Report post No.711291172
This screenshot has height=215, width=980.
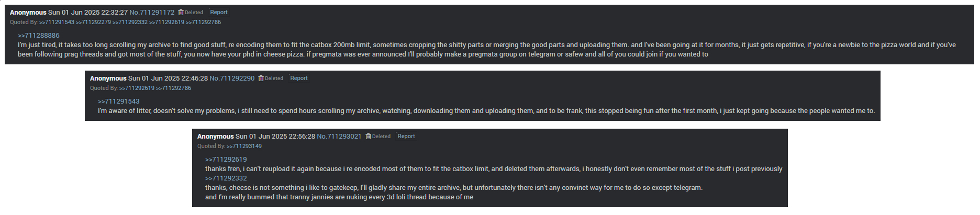pos(219,12)
